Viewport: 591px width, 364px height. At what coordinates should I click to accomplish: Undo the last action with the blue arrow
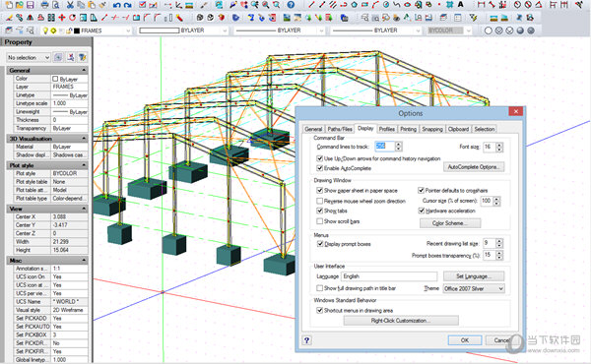click(x=117, y=5)
